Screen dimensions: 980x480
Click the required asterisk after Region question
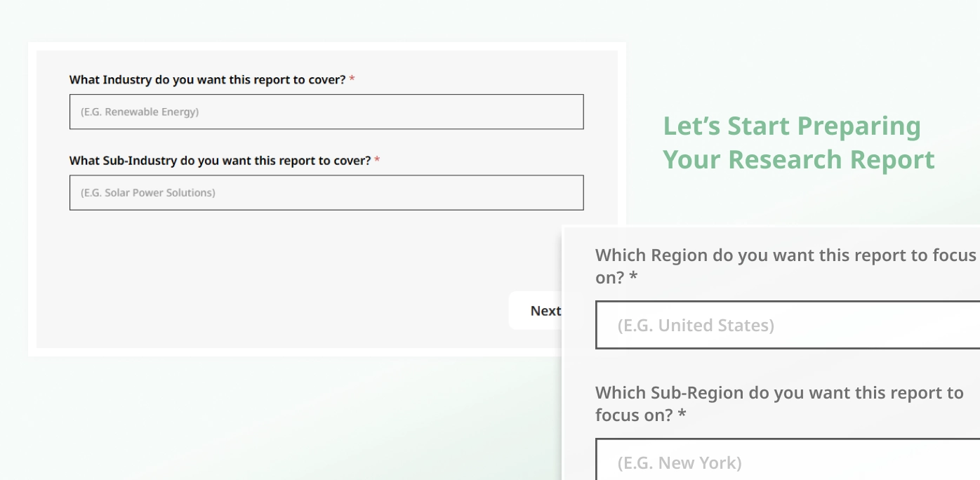tap(633, 277)
